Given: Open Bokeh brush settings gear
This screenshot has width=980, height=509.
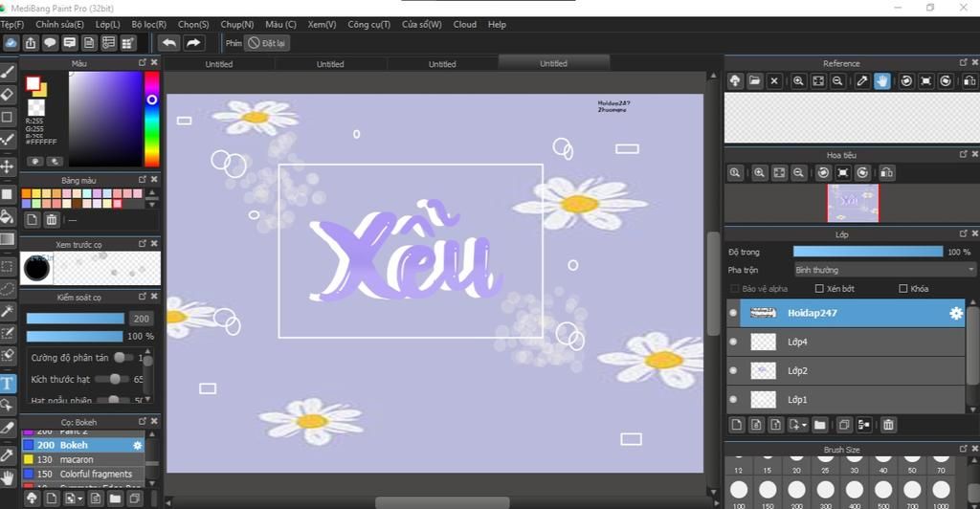Looking at the screenshot, I should pos(138,445).
